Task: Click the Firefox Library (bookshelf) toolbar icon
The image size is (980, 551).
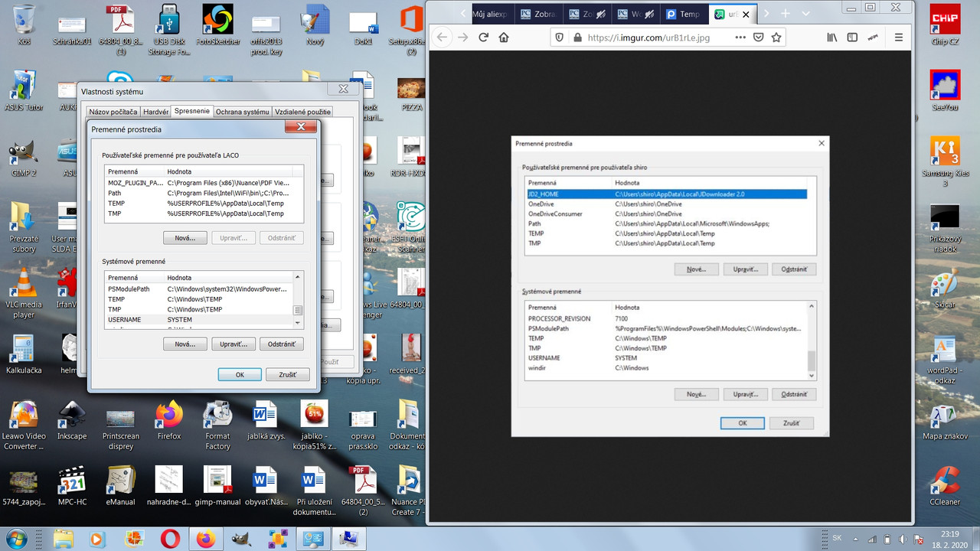Action: (x=832, y=37)
